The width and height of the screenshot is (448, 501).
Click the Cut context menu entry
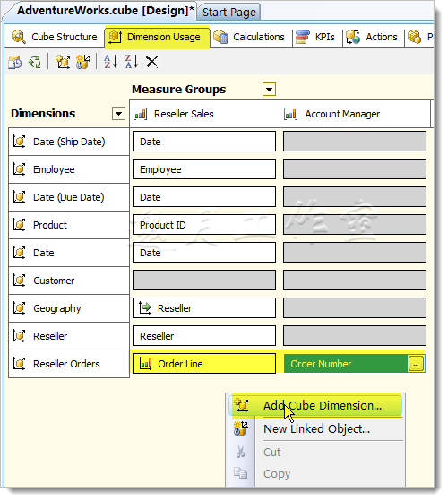pyautogui.click(x=315, y=452)
